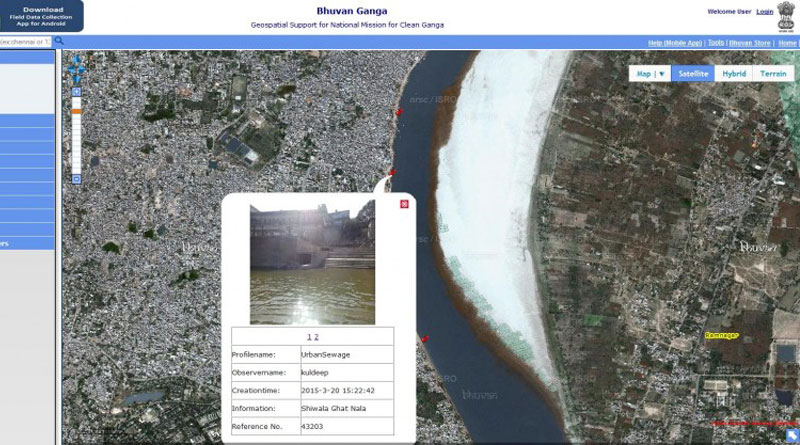The width and height of the screenshot is (800, 445).
Task: Select the Shiwala Ghat Nala text
Action: click(333, 408)
